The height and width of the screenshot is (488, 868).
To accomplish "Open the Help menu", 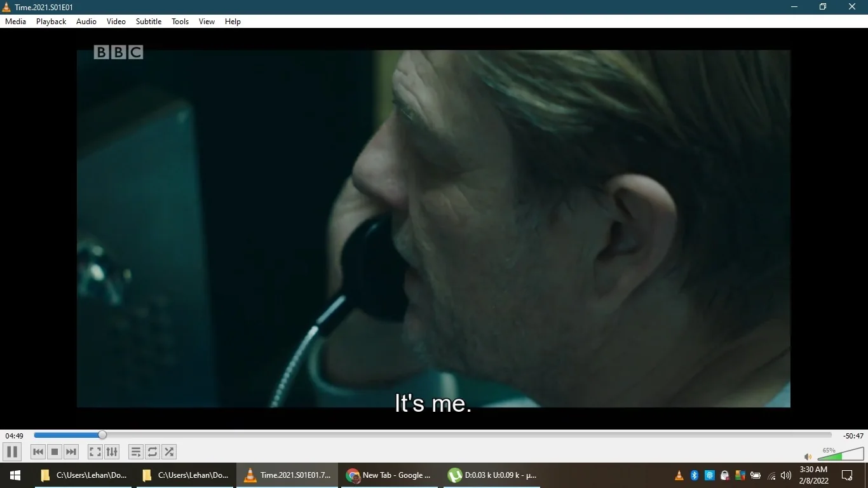I will click(233, 22).
